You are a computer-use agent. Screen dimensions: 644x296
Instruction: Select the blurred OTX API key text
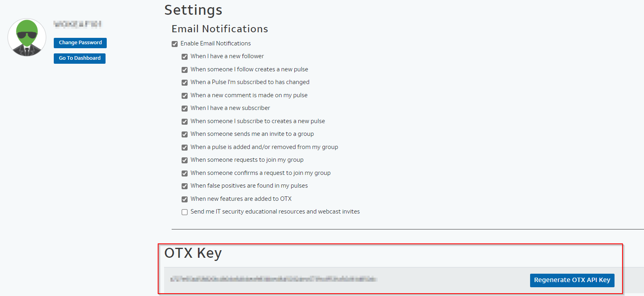pos(275,279)
